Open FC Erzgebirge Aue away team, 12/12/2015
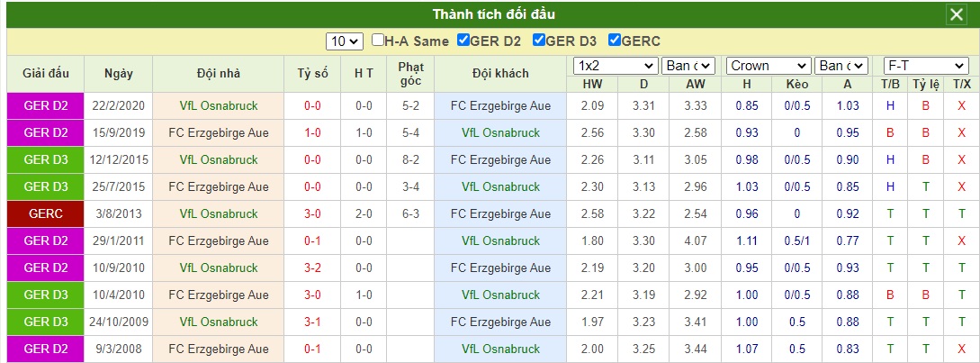Image resolution: width=980 pixels, height=363 pixels. 500,159
